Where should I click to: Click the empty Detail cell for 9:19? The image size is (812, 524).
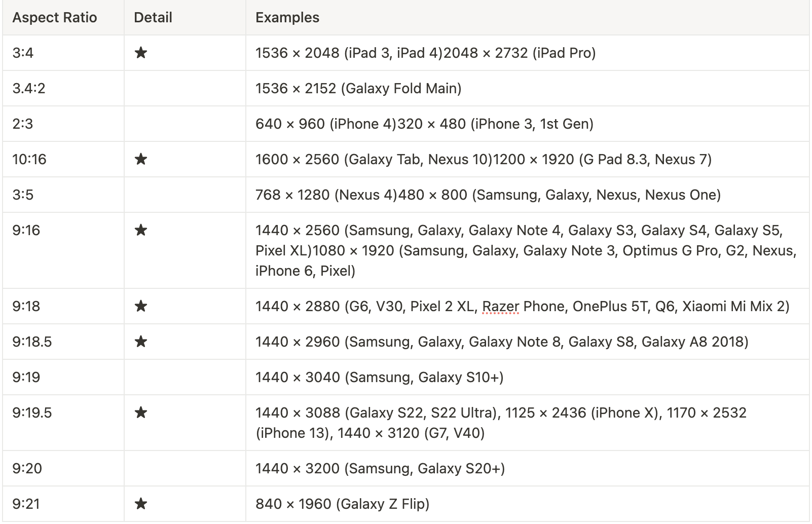185,377
